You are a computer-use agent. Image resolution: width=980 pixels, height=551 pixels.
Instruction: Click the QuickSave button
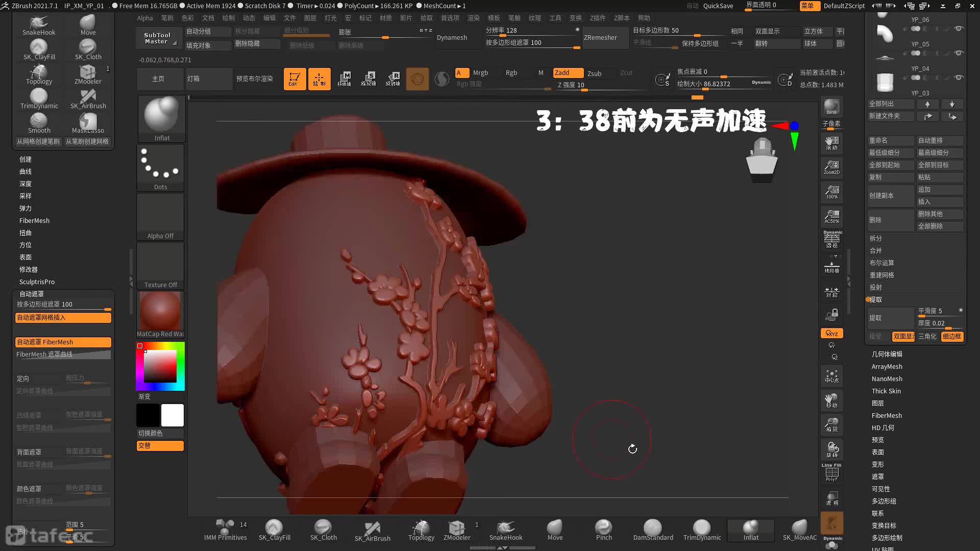coord(718,6)
